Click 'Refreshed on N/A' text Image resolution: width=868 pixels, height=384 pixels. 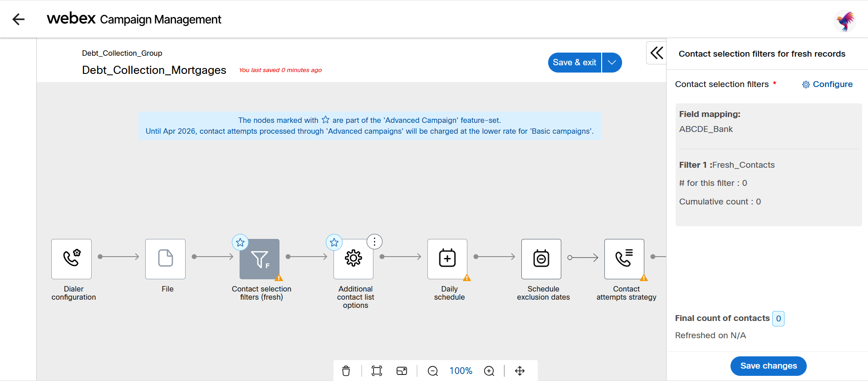[711, 335]
